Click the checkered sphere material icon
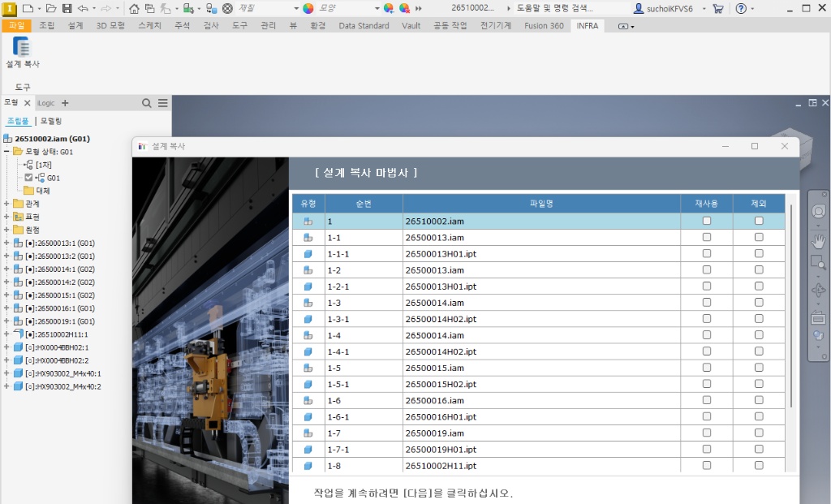This screenshot has height=504, width=831. coord(227,8)
